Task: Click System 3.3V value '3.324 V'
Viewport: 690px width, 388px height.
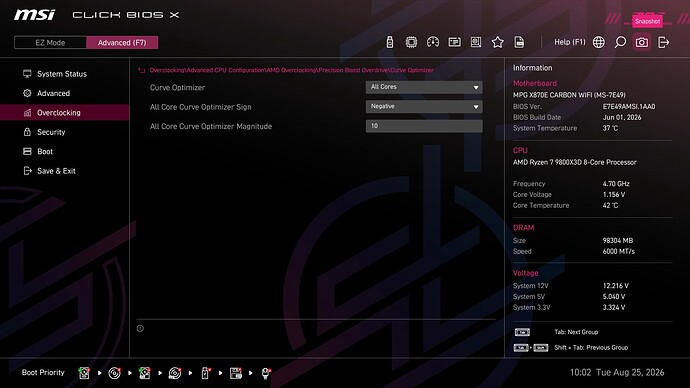Action: [x=614, y=307]
